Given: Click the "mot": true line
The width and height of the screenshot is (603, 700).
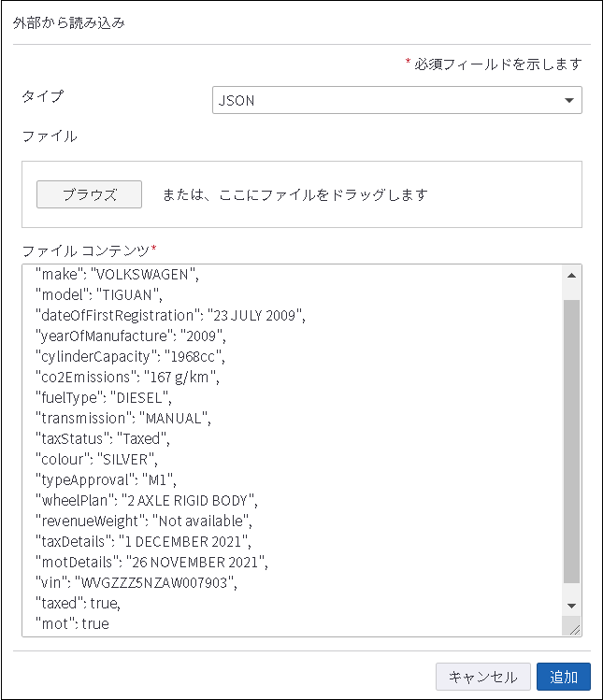Looking at the screenshot, I should 72,623.
